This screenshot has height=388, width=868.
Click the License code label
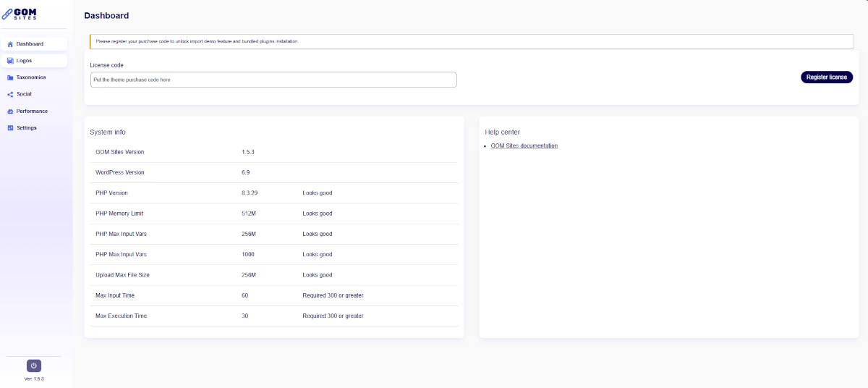(106, 65)
